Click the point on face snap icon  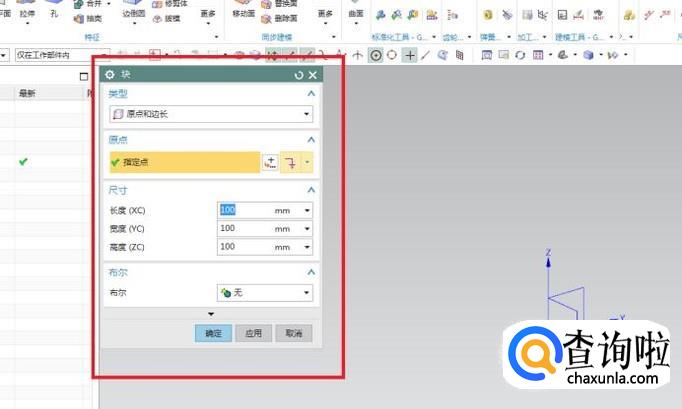point(442,55)
